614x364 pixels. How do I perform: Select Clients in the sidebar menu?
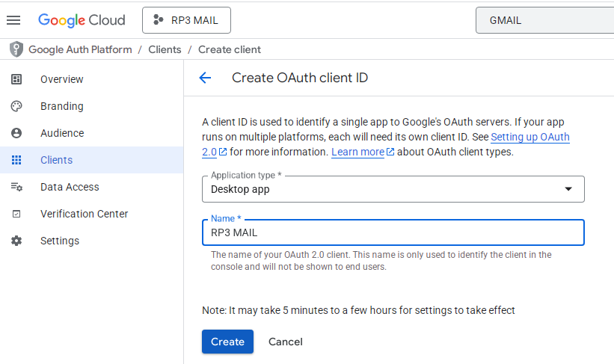pyautogui.click(x=56, y=160)
